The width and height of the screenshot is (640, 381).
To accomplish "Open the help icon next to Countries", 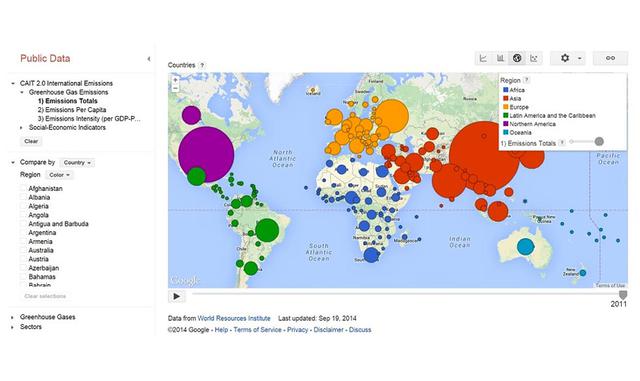I will (202, 65).
